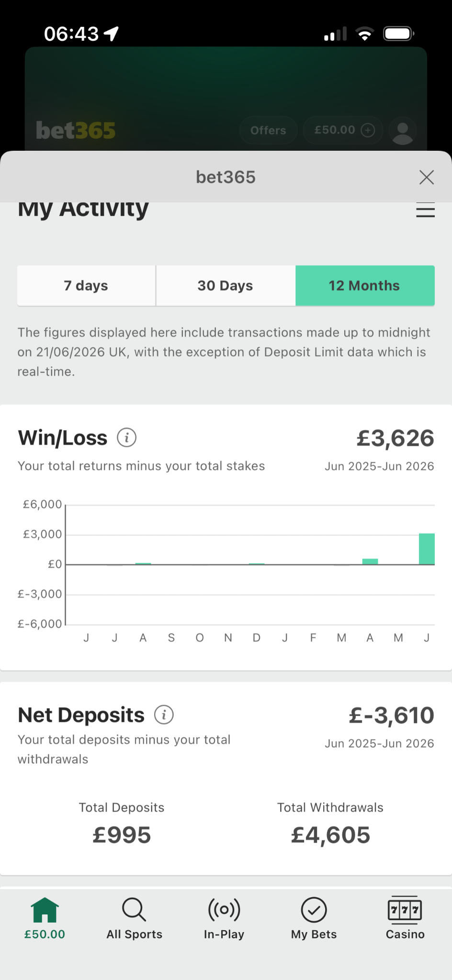Select the 12 Months period
The height and width of the screenshot is (980, 452).
(x=365, y=286)
